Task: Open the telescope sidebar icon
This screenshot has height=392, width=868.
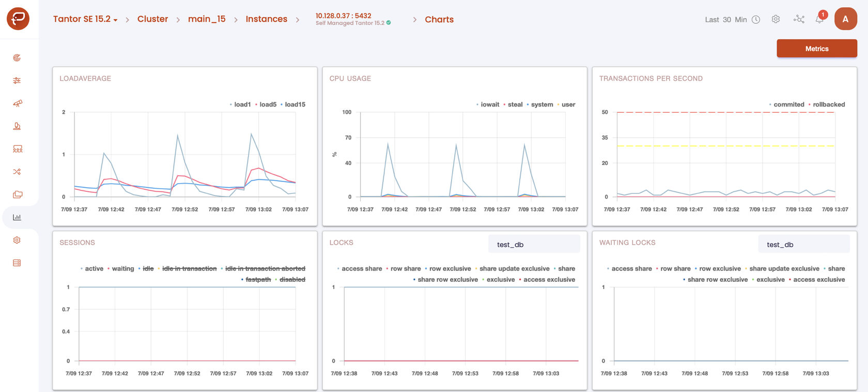Action: click(x=17, y=103)
